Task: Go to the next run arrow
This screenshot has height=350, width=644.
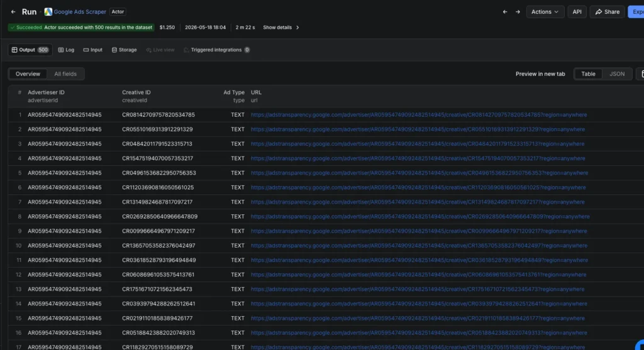Action: tap(518, 12)
